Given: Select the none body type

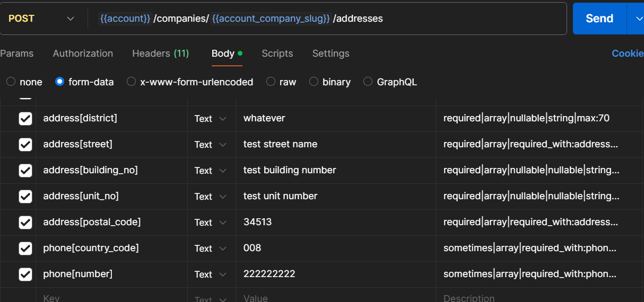Looking at the screenshot, I should (11, 82).
